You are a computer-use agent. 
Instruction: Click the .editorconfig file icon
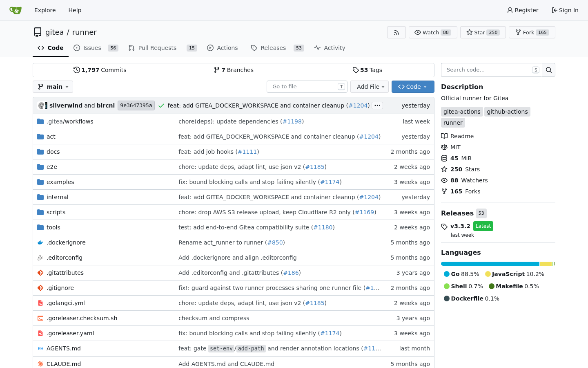[x=40, y=258]
